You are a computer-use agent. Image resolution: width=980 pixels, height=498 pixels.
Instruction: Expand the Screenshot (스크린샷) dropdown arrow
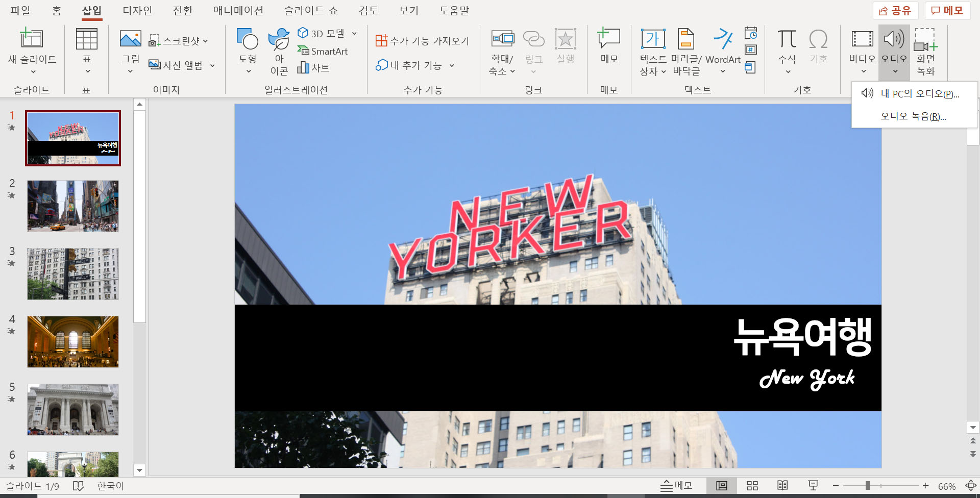[205, 41]
